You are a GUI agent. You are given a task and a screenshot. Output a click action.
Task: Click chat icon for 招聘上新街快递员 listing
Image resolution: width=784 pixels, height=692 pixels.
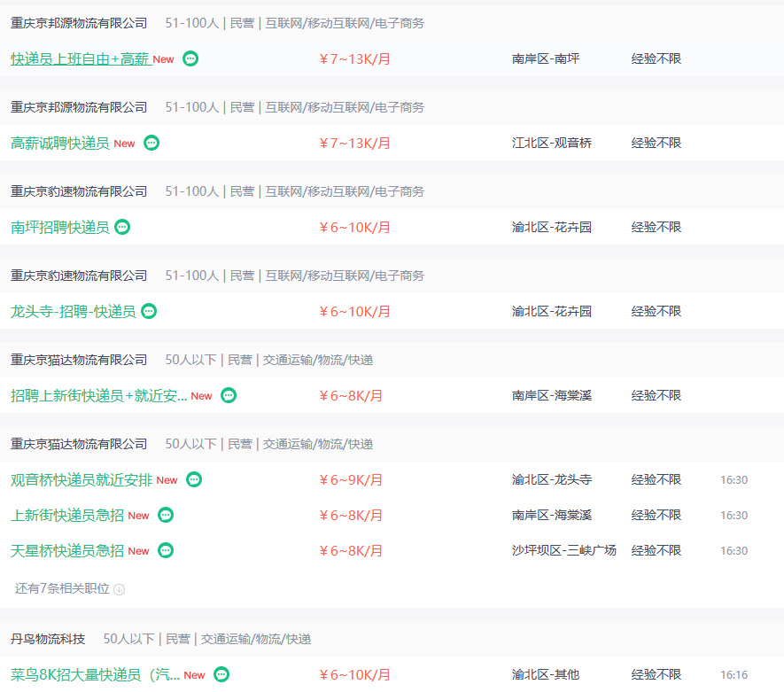pyautogui.click(x=229, y=395)
